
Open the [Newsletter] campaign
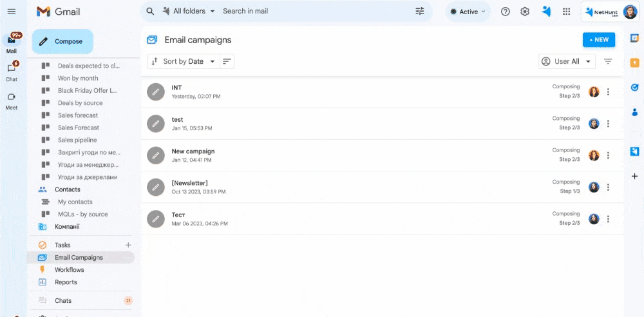[382, 187]
